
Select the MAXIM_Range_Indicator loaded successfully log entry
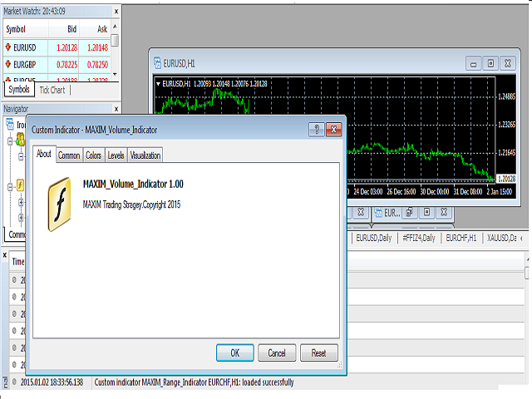[264, 382]
